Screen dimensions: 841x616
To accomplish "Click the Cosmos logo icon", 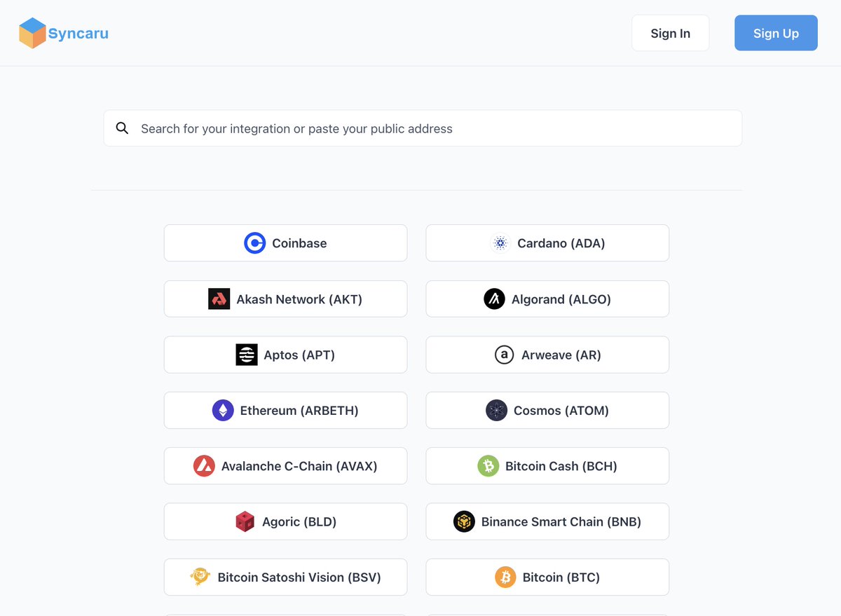I will point(496,411).
